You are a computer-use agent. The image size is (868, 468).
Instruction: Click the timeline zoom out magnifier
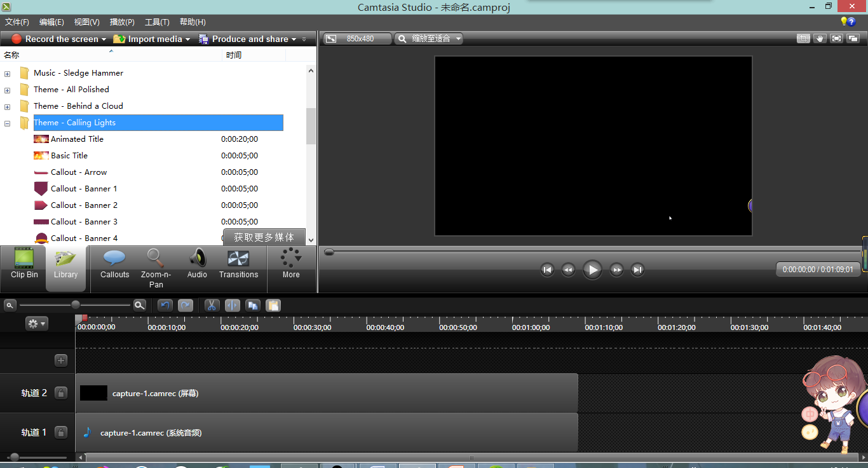click(x=10, y=305)
